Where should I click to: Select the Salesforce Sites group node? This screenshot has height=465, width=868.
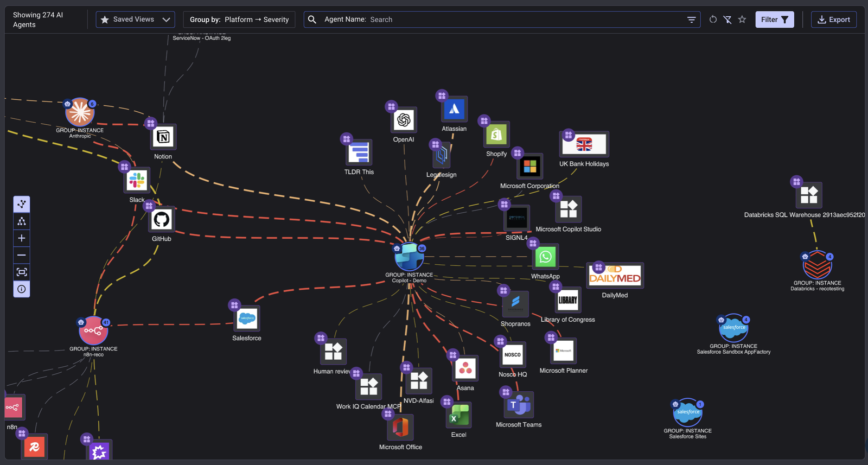click(x=688, y=413)
